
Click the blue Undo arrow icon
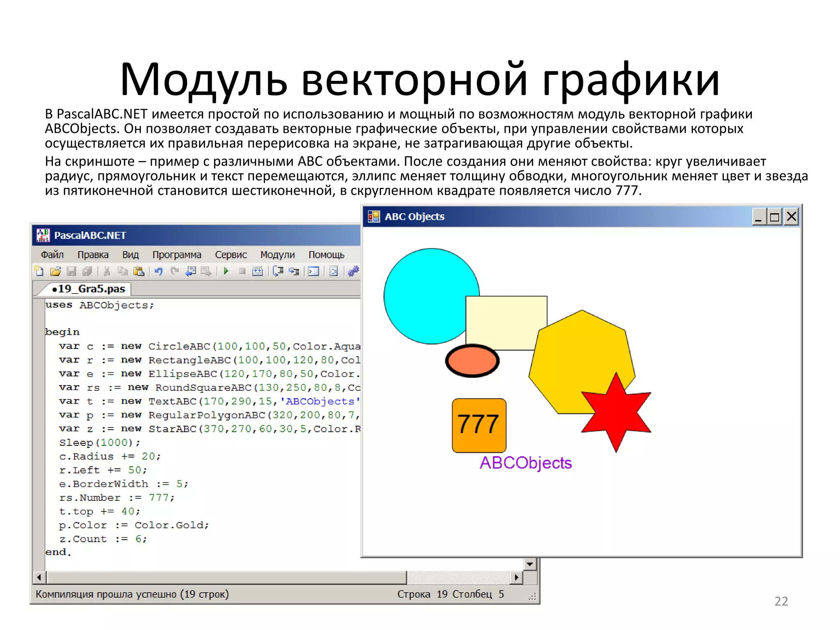[x=159, y=271]
